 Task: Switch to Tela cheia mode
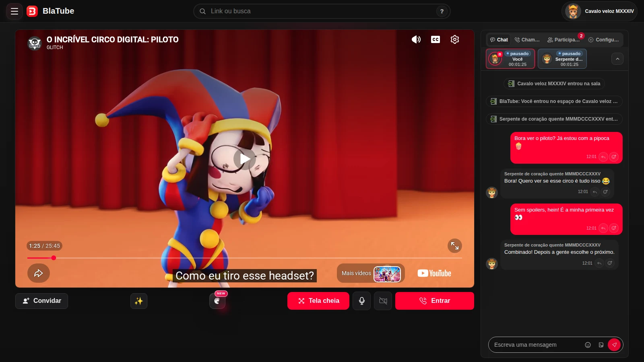318,301
